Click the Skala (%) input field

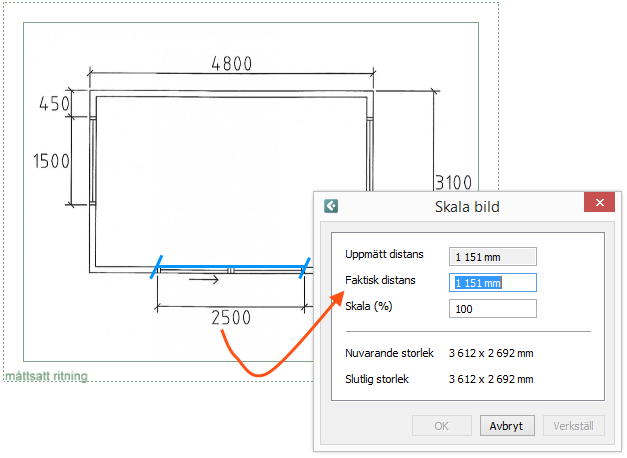(x=493, y=309)
